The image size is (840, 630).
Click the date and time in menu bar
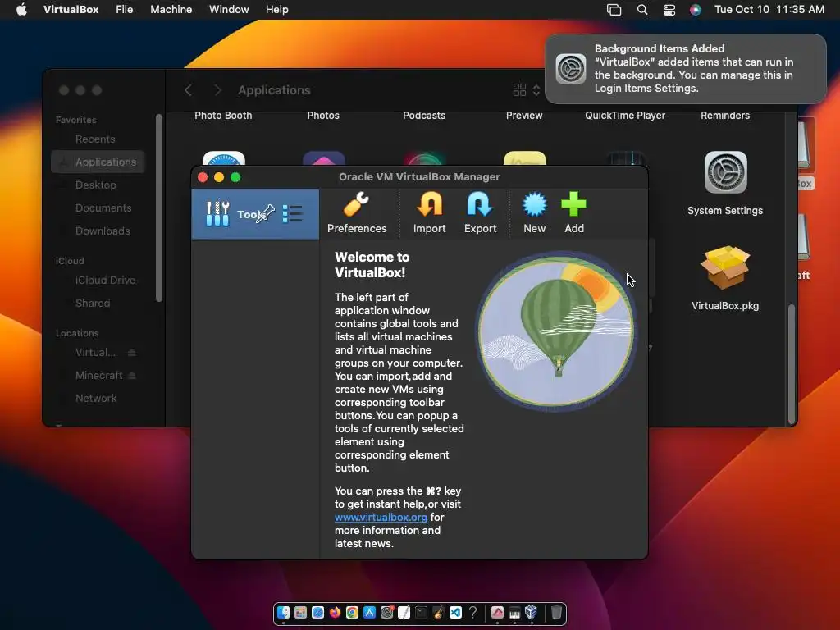(x=769, y=10)
